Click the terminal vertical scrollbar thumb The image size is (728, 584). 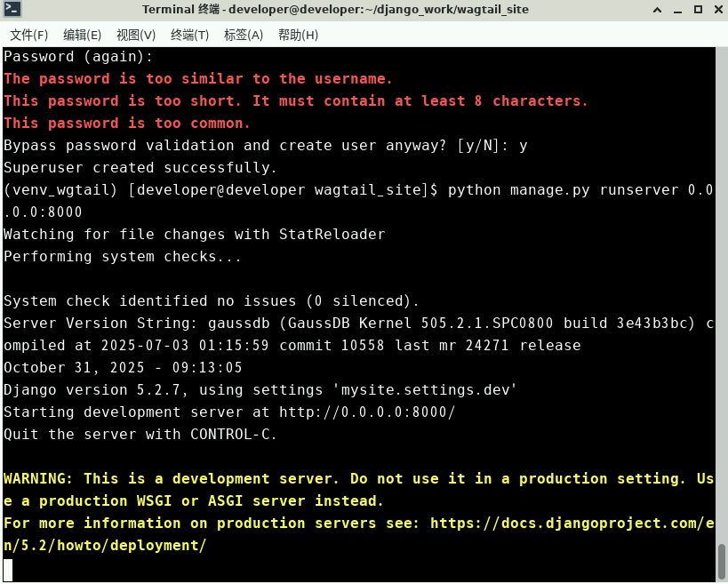point(721,561)
